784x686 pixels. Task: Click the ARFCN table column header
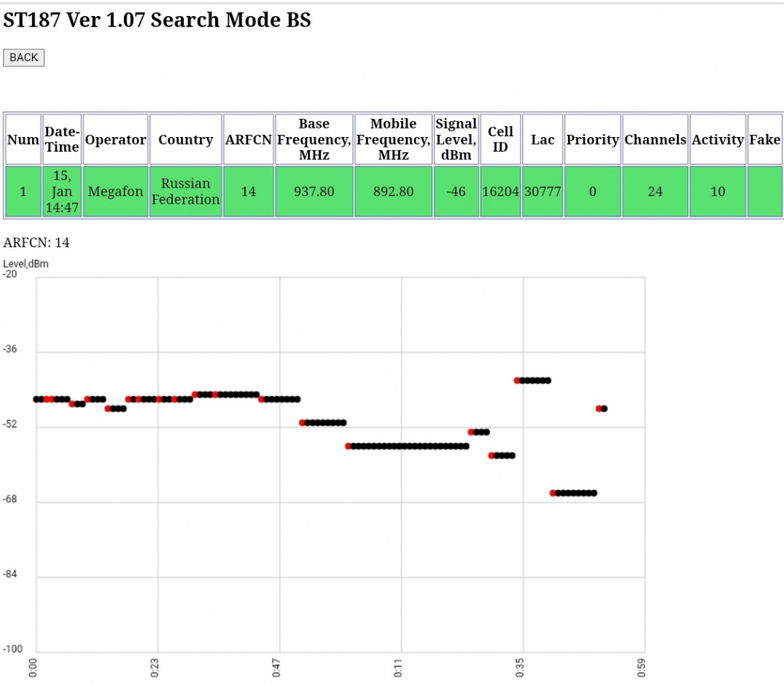pos(248,139)
